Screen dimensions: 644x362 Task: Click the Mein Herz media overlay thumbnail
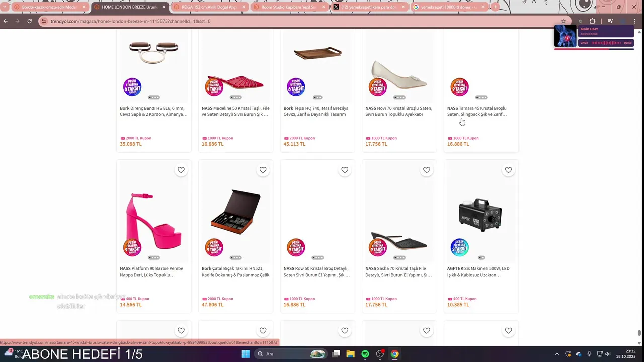pos(566,36)
